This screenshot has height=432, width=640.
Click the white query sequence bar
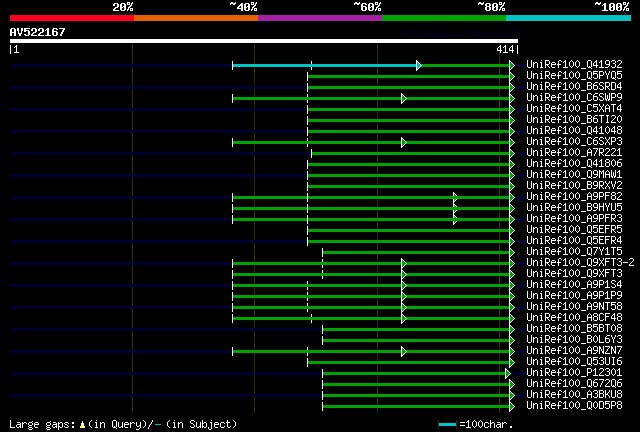[264, 41]
